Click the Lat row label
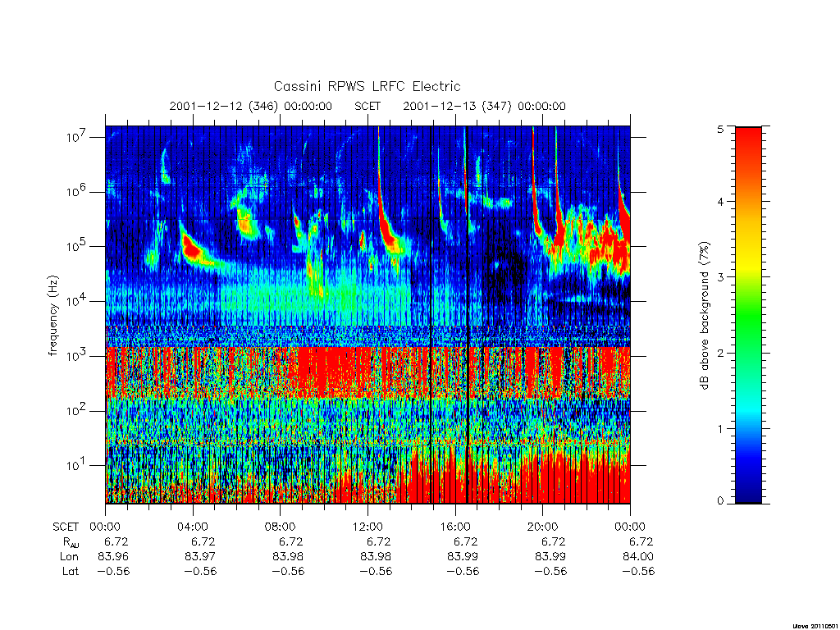Viewport: 840px width, 630px height. click(x=71, y=572)
